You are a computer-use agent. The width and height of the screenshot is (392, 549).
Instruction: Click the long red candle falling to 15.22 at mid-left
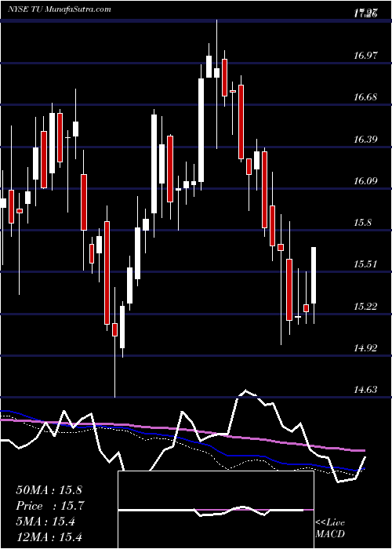pos(107,272)
